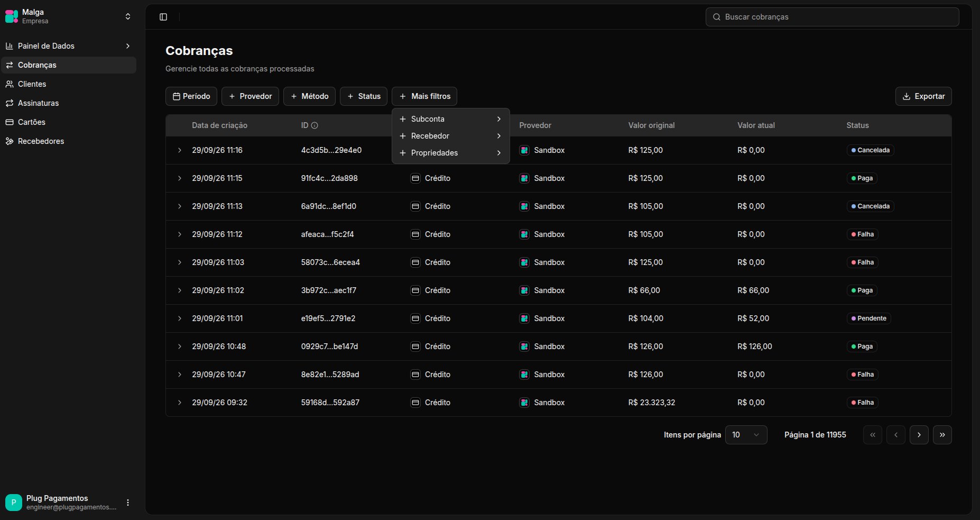Open the Recebedor filter submenu
Viewport: 980px width, 520px height.
[x=450, y=136]
